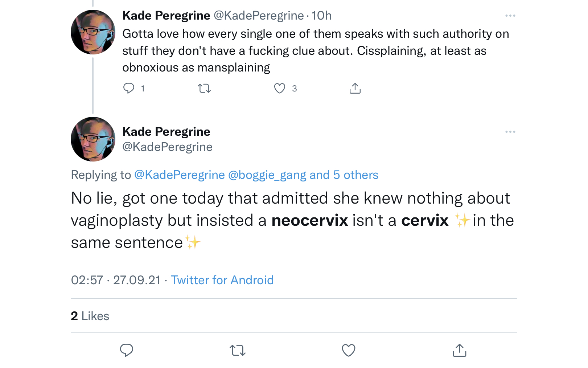Image resolution: width=588 pixels, height=368 pixels.
Task: Open more options on the main tweet
Action: pyautogui.click(x=510, y=132)
